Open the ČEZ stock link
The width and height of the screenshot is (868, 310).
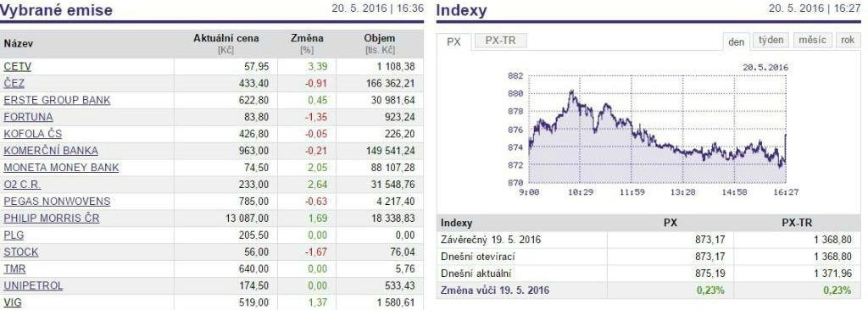tap(14, 83)
